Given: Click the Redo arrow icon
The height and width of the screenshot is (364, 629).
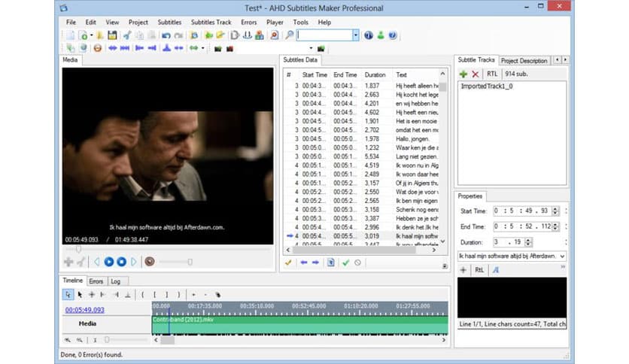Looking at the screenshot, I should 178,35.
